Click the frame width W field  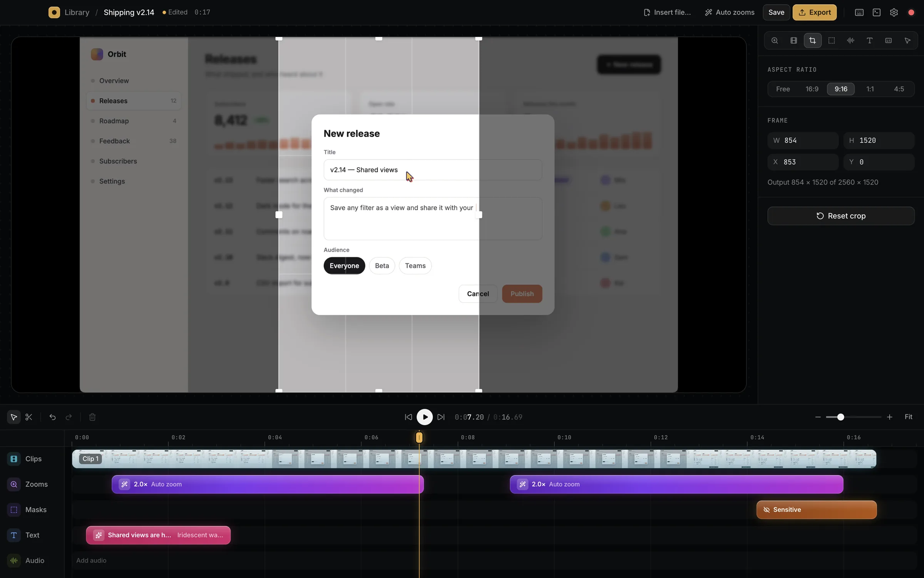coord(803,141)
